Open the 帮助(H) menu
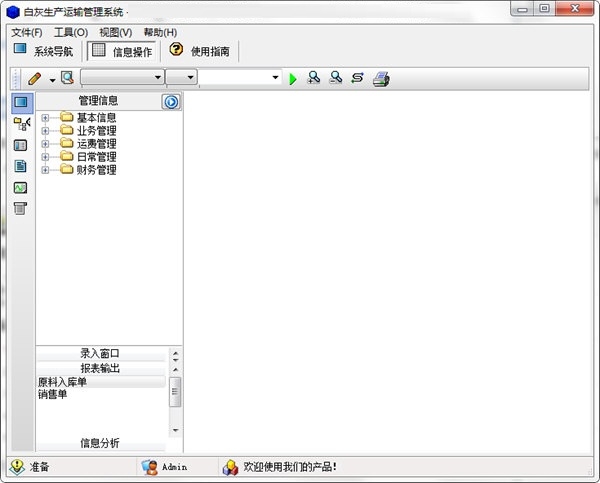 click(160, 33)
